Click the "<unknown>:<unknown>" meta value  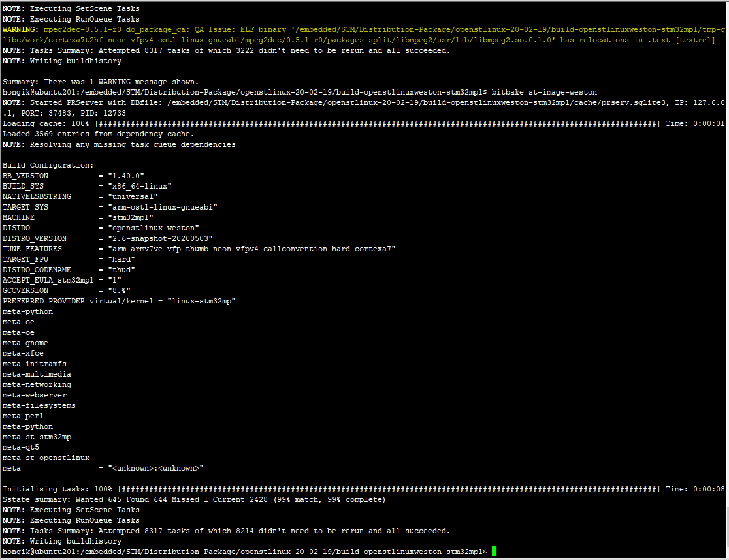click(155, 469)
